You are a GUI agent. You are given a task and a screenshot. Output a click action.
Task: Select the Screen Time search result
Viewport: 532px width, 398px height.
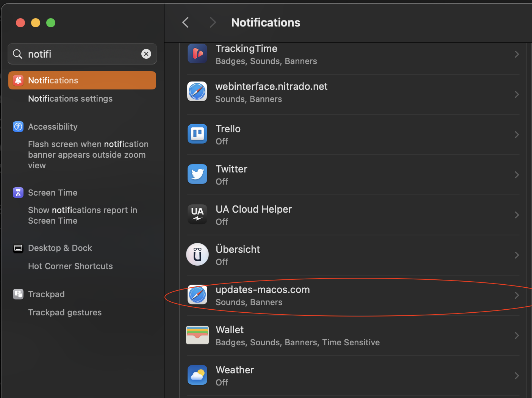(53, 193)
